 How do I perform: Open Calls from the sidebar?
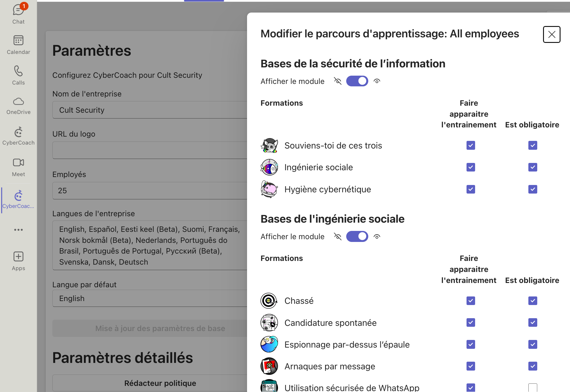[x=18, y=75]
